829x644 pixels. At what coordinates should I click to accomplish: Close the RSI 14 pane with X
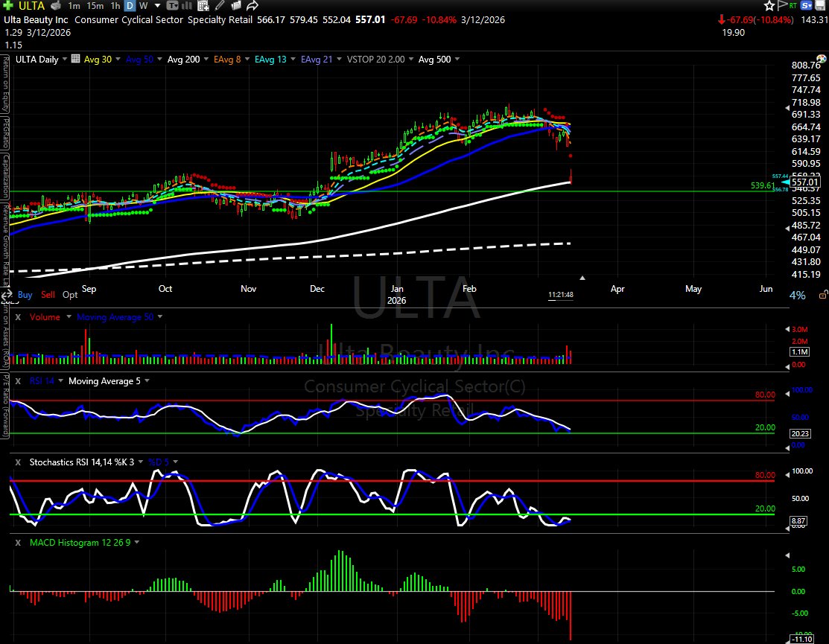18,381
